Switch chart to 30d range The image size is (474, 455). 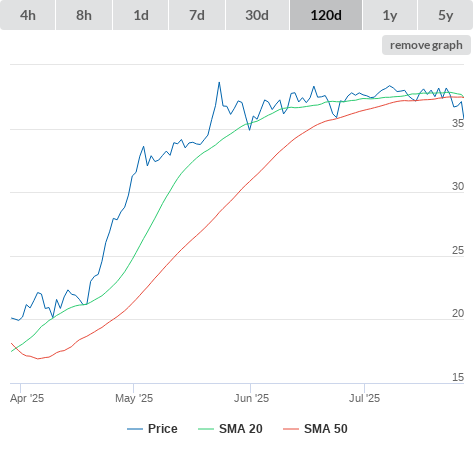[257, 15]
